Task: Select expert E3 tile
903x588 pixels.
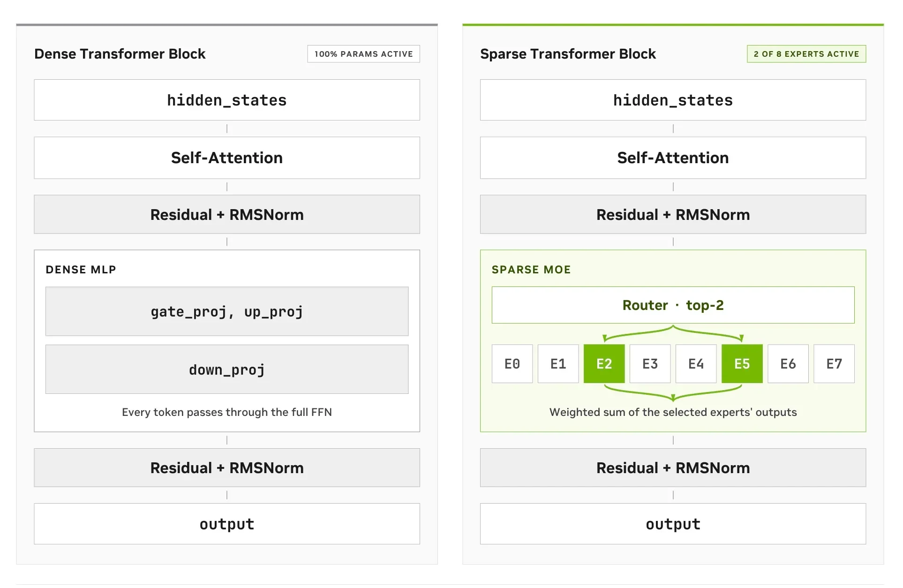Action: [x=650, y=364]
